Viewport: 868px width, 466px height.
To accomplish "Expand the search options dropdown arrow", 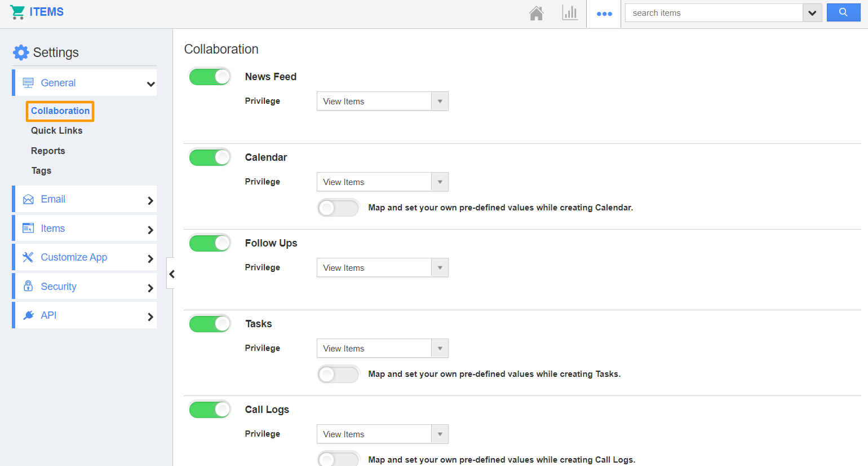I will point(812,13).
